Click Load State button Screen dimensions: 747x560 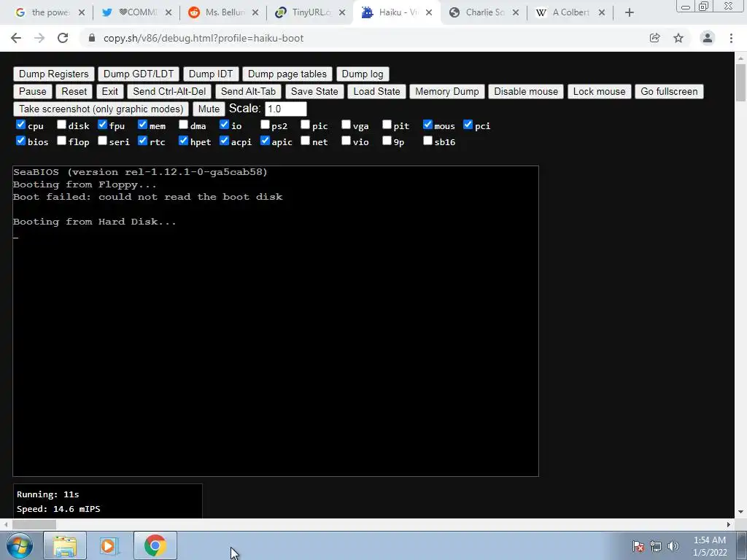click(x=376, y=91)
